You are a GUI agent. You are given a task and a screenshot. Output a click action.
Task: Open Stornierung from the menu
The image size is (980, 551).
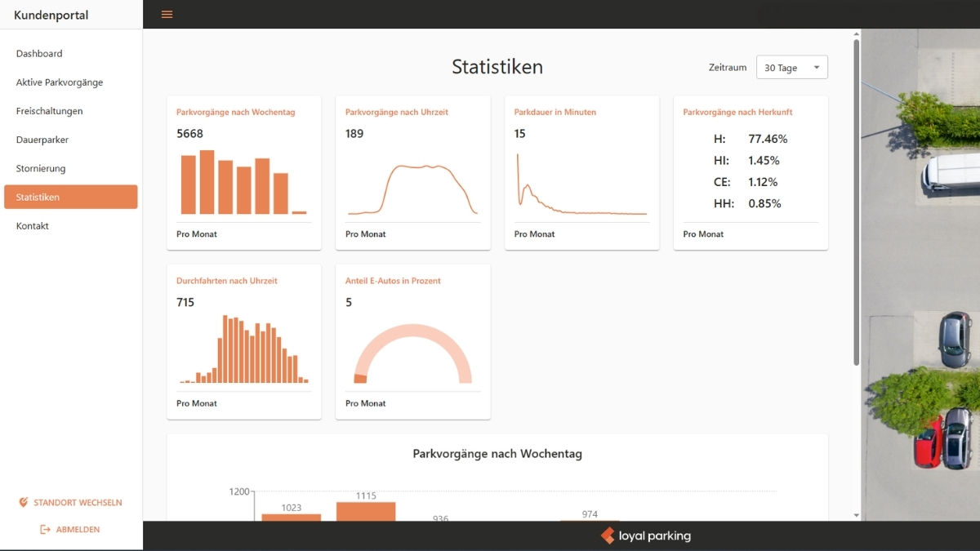tap(71, 168)
